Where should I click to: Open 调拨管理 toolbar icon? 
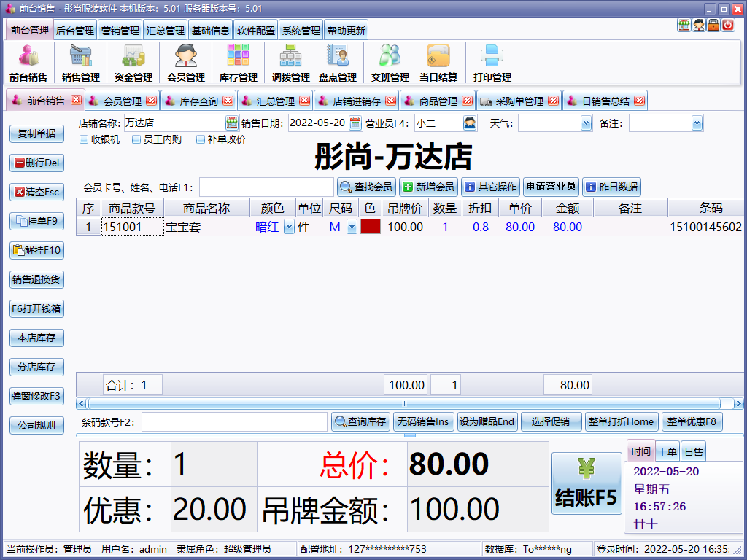coord(290,63)
